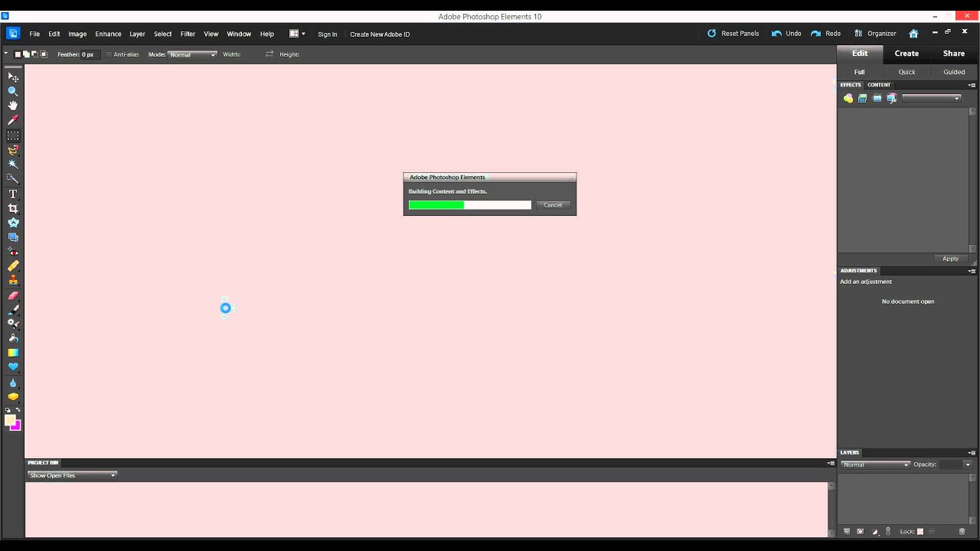
Task: Select the Spot Healing Brush tool
Action: [13, 266]
